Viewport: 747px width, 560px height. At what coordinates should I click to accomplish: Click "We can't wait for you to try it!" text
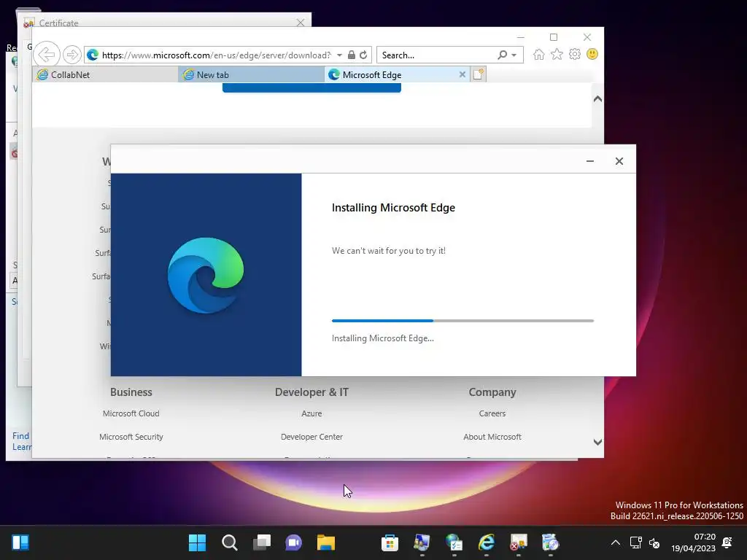(389, 251)
